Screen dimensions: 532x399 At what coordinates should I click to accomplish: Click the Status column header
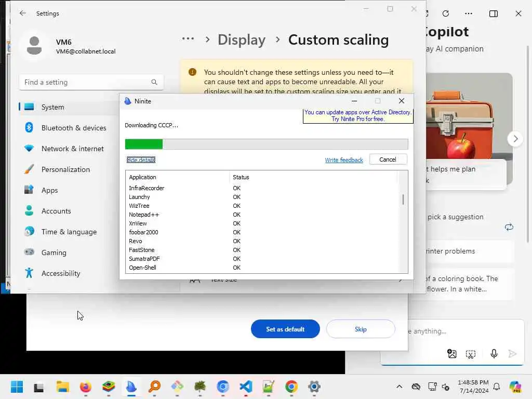click(313, 177)
